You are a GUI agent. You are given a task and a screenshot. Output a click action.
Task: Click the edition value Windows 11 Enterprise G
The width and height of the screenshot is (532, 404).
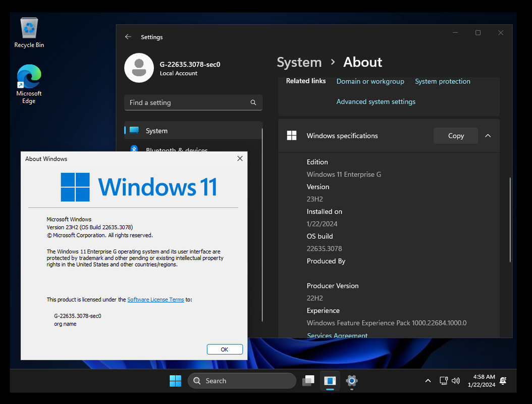pos(344,175)
